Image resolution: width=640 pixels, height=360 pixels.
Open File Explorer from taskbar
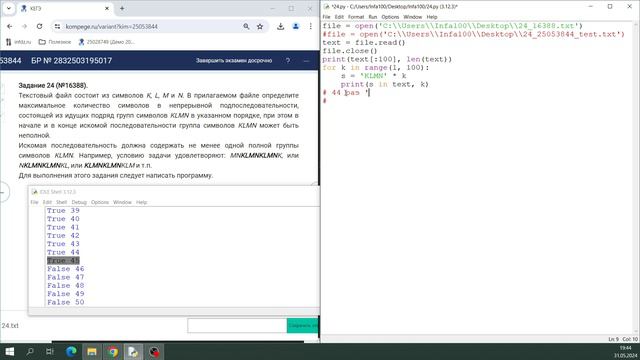pos(92,351)
